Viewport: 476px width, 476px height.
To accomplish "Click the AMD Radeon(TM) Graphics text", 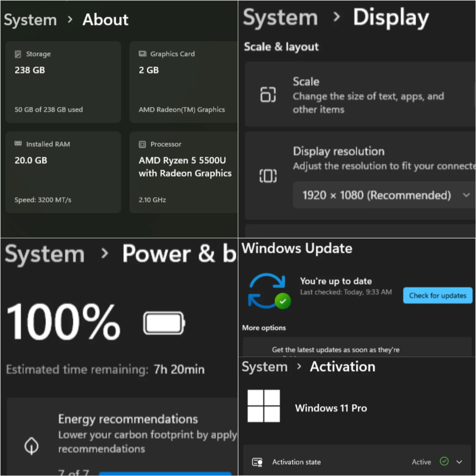I will 182,109.
